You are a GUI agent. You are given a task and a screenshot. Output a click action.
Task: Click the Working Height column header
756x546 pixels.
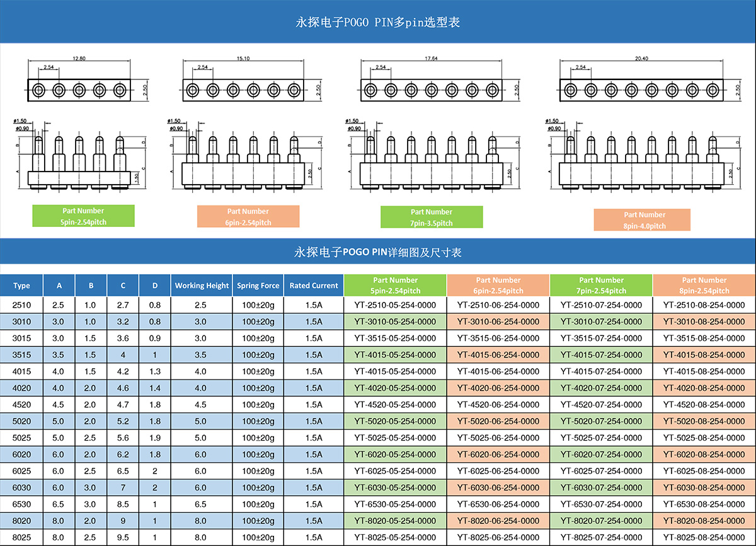point(202,286)
